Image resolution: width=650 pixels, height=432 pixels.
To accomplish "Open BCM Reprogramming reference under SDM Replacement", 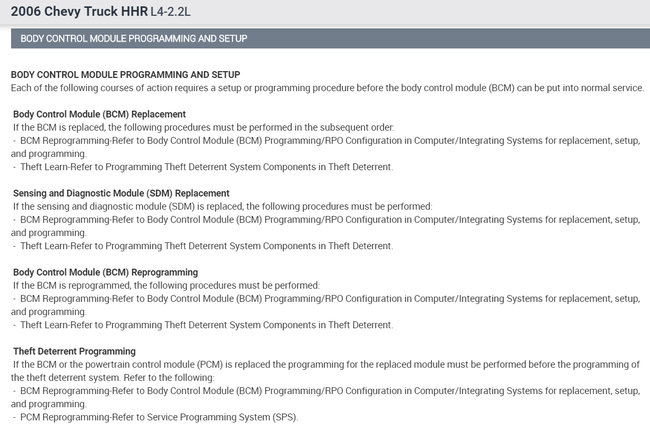I will [325, 219].
